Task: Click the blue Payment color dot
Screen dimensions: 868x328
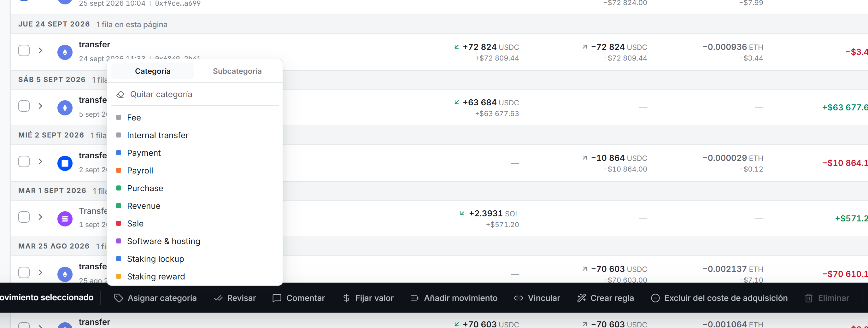Action: coord(119,153)
